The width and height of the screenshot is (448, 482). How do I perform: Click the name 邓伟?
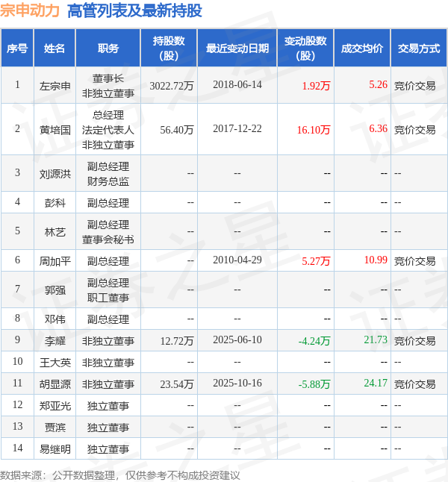coord(55,319)
